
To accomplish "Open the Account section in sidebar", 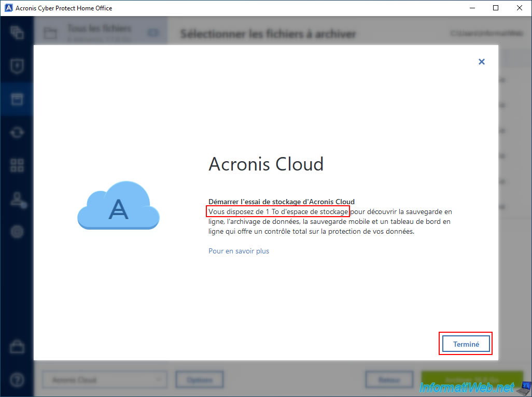I will 17,198.
